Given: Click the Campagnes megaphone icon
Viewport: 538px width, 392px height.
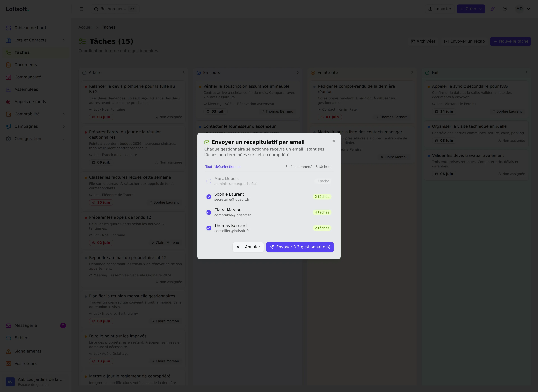Looking at the screenshot, I should (x=9, y=126).
